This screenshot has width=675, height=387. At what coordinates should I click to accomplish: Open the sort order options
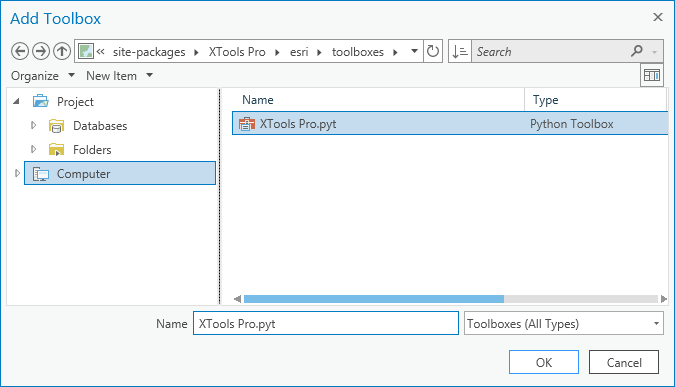(460, 52)
